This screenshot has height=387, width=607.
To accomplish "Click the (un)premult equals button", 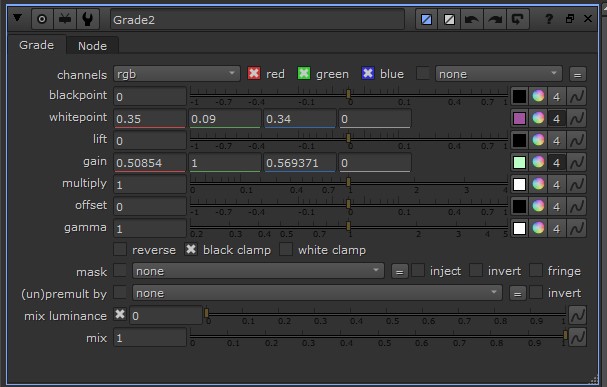I will 518,294.
